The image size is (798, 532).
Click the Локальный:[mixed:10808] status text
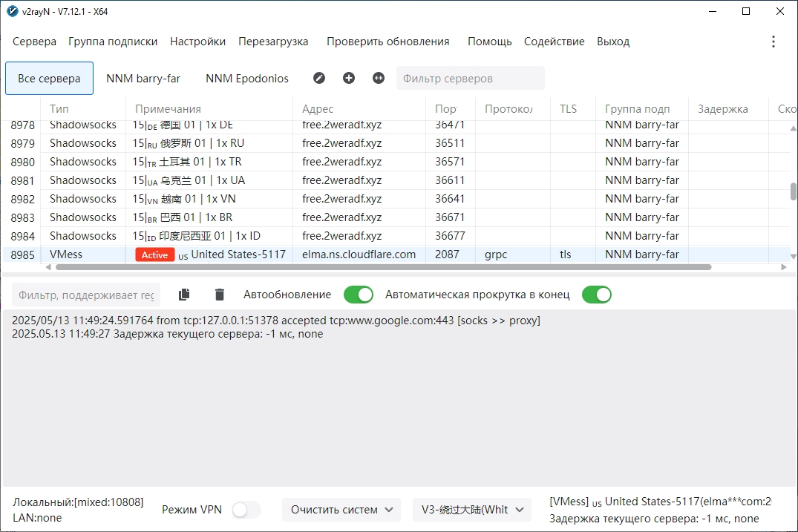coord(78,502)
